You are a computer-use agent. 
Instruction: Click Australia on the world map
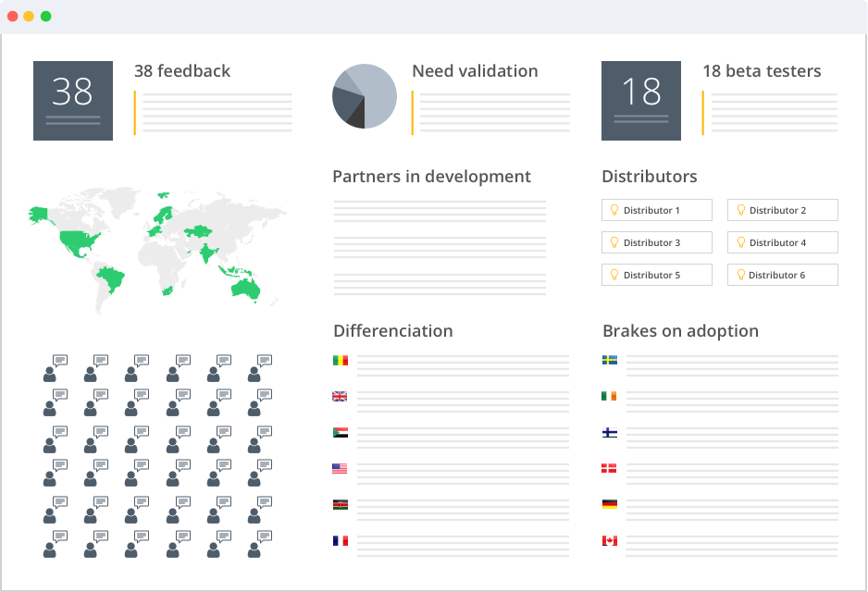(245, 289)
